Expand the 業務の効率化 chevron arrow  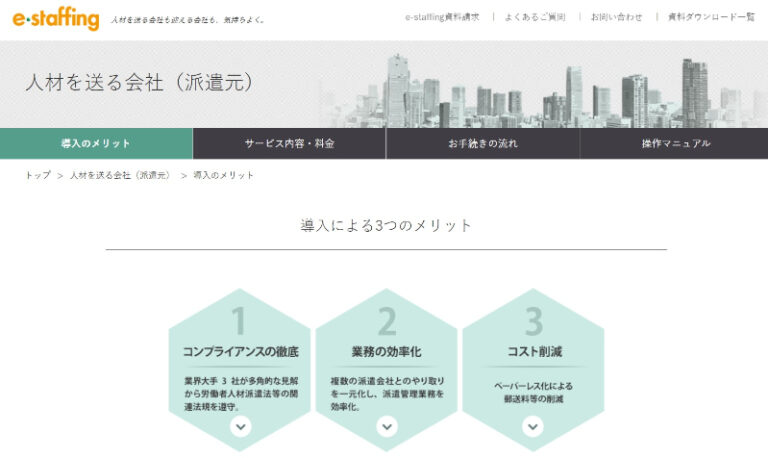point(387,427)
